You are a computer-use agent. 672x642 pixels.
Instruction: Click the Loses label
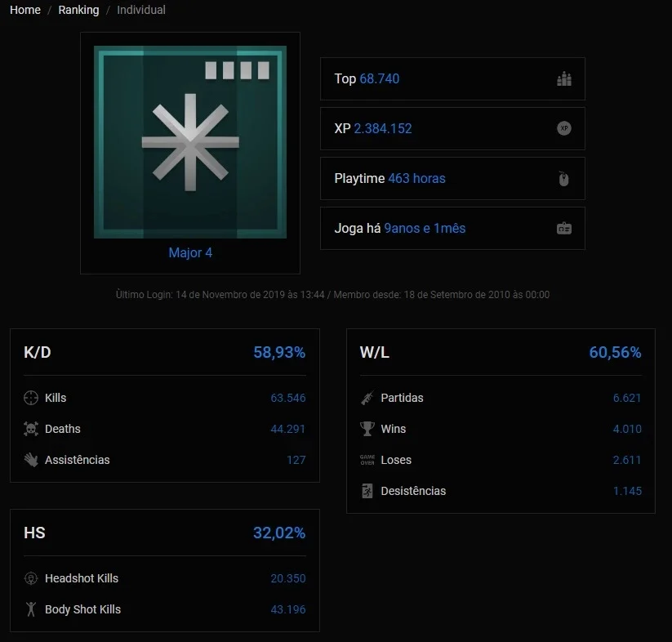coord(396,460)
